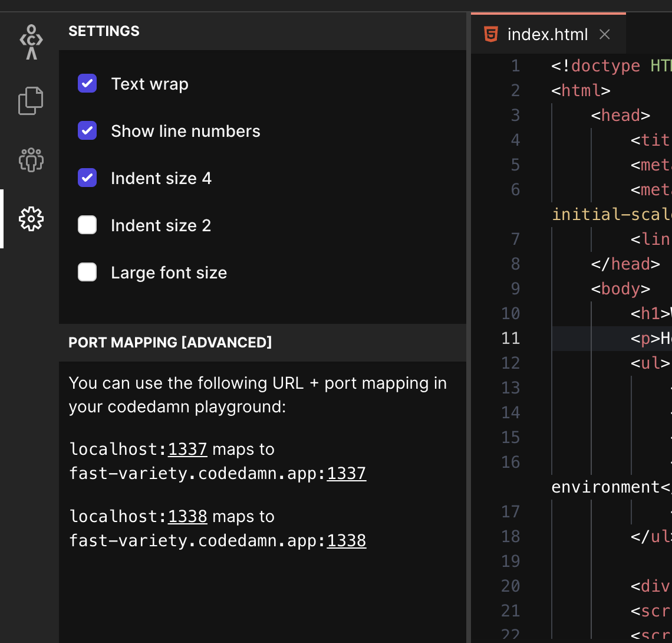Screen dimensions: 672x643
Task: Enable Indent size 2
Action: tap(87, 225)
